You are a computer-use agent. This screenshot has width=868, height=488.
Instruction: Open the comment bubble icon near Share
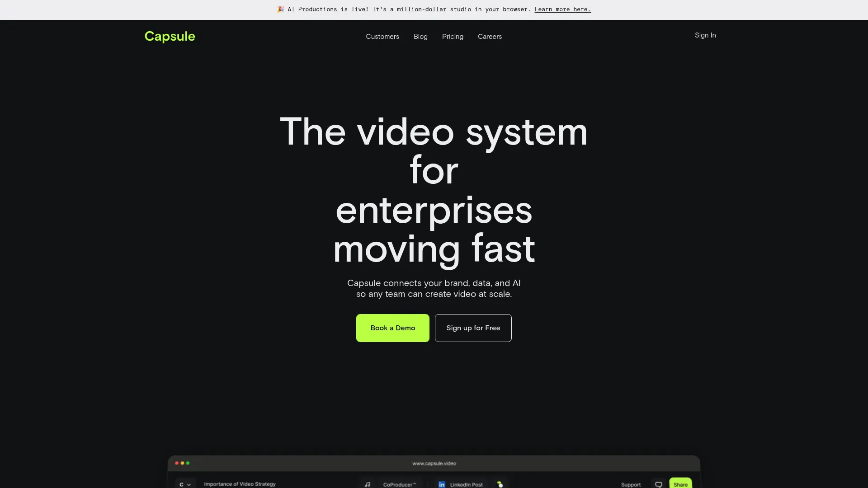[659, 484]
